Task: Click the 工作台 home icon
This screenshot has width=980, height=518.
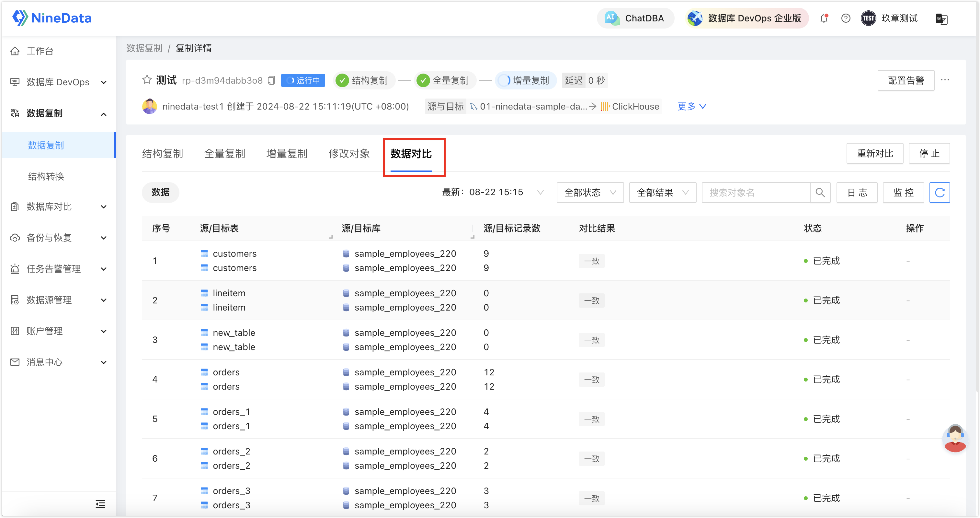Action: point(15,51)
